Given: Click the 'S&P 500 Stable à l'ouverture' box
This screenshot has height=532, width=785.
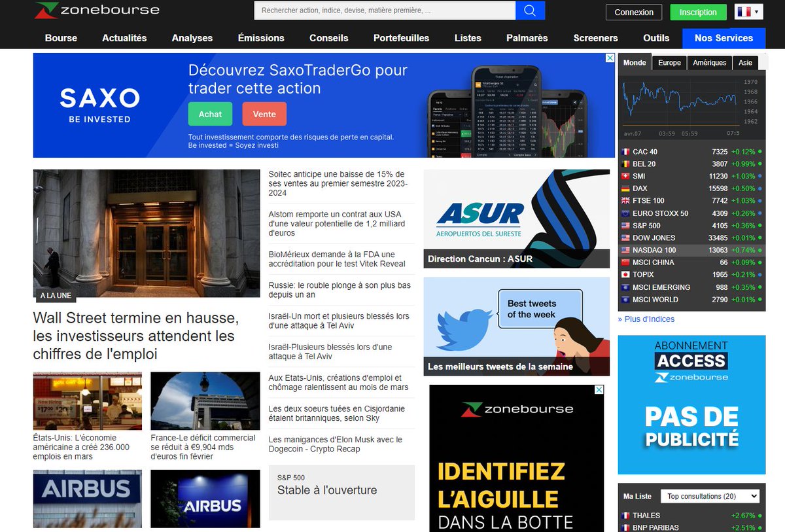Looking at the screenshot, I should pos(341,492).
